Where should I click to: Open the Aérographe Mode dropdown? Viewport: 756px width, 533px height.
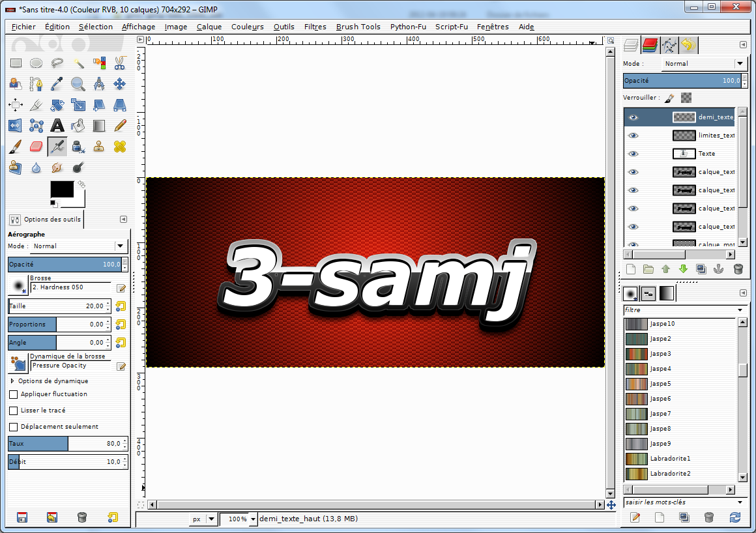click(x=79, y=246)
